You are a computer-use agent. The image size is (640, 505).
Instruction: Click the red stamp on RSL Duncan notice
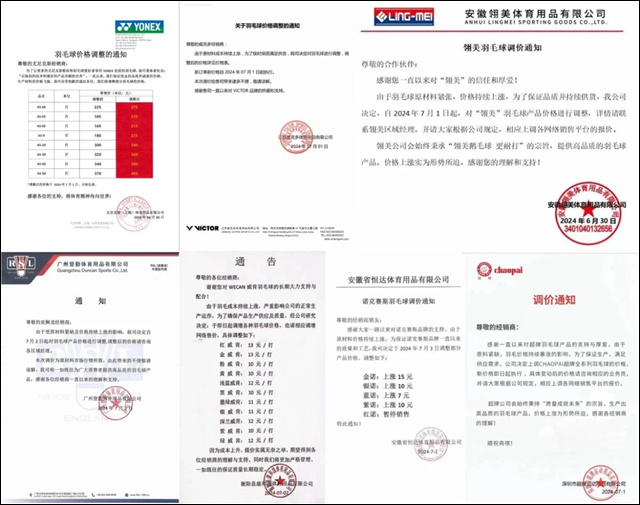(116, 403)
